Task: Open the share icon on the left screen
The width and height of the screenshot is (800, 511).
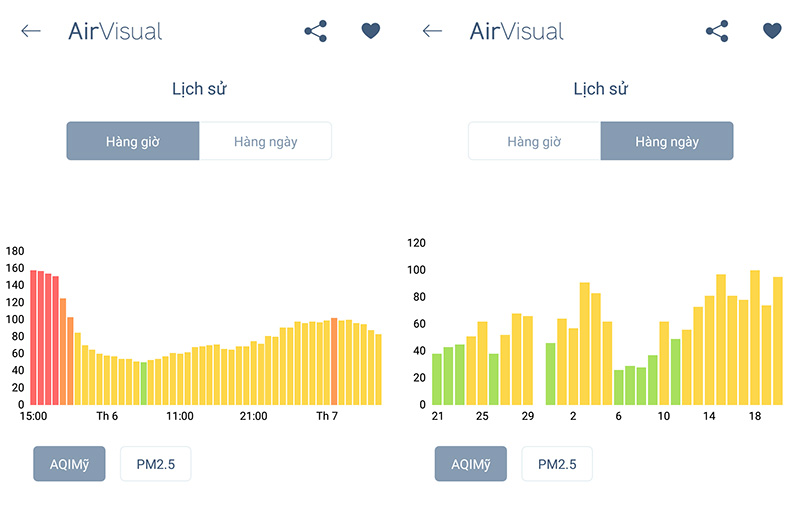Action: pyautogui.click(x=316, y=31)
